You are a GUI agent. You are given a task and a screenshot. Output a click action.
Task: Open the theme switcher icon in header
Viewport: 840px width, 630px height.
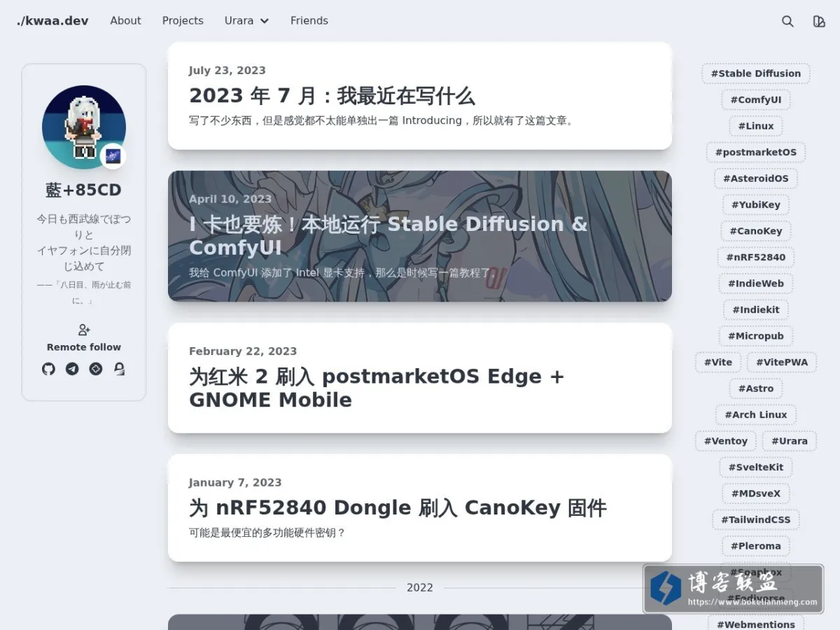(x=819, y=21)
